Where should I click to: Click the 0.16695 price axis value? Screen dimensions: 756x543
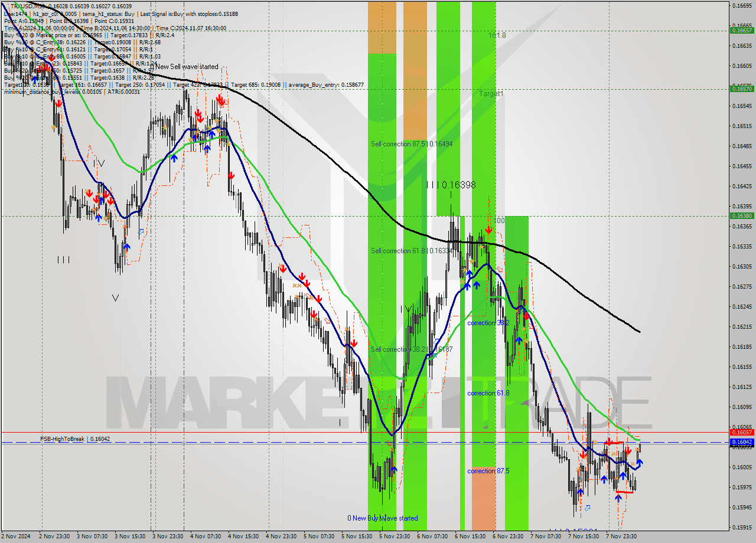[742, 5]
